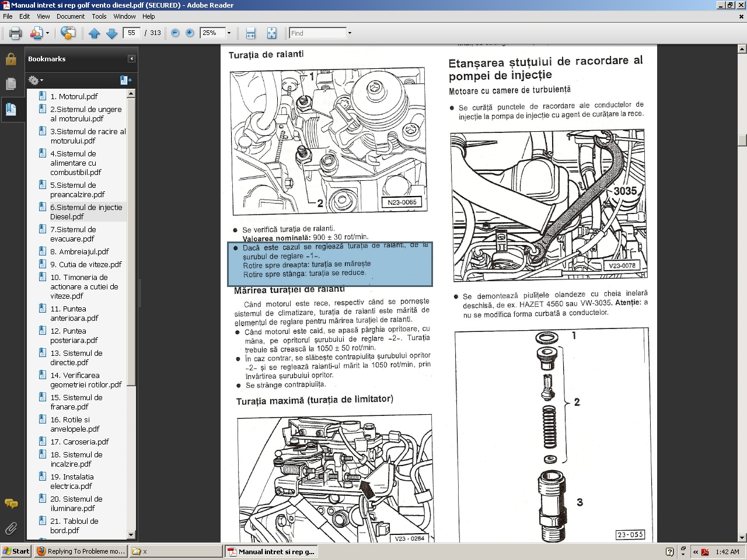Switch to the Firefox 'Replying To Probleme' taskbar button
This screenshot has width=747, height=560.
coord(81,551)
